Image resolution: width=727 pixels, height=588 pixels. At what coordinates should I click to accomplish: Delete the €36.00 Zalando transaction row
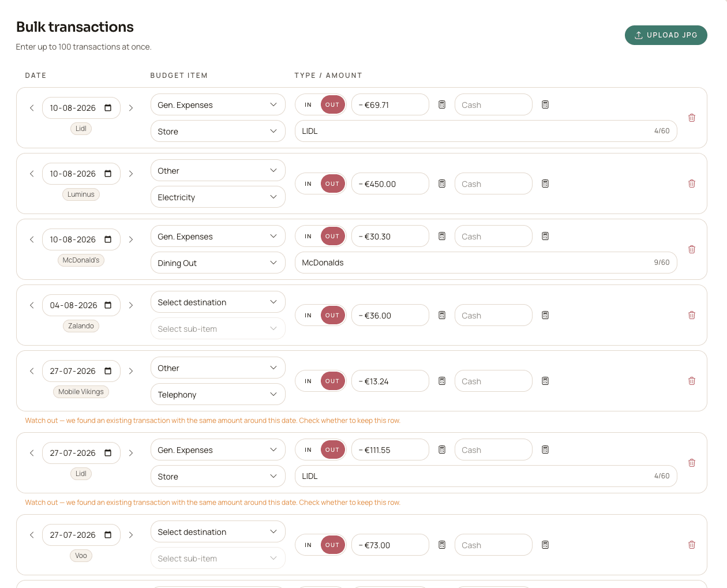click(692, 315)
